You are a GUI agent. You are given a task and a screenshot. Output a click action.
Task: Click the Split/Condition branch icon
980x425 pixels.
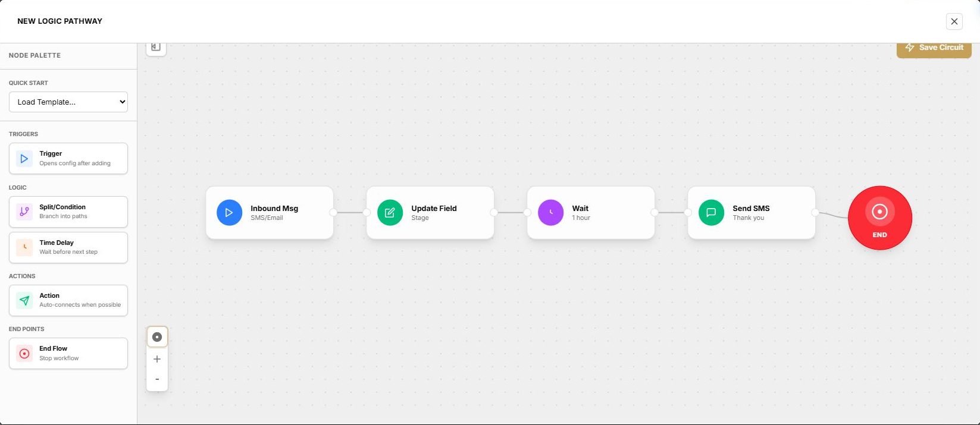pyautogui.click(x=24, y=212)
